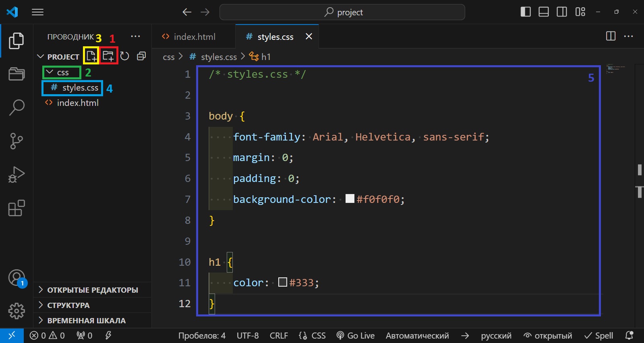Open h1 breadcrumb symbol dropdown
Screen dimensions: 644x343
[x=260, y=57]
